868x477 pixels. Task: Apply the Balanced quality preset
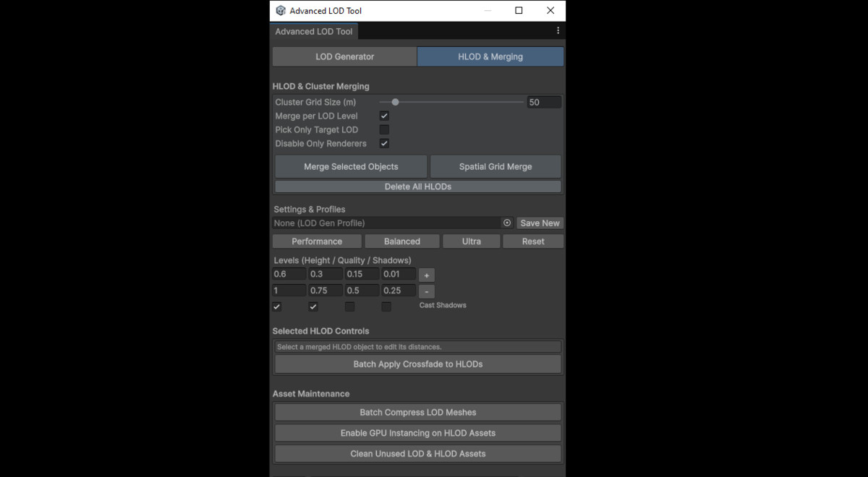pyautogui.click(x=401, y=241)
